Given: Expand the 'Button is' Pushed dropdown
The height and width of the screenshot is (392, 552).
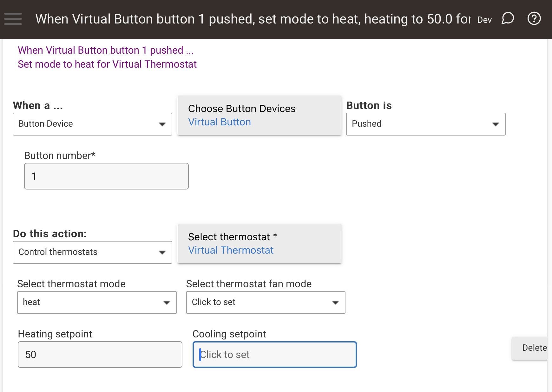Looking at the screenshot, I should click(x=426, y=124).
